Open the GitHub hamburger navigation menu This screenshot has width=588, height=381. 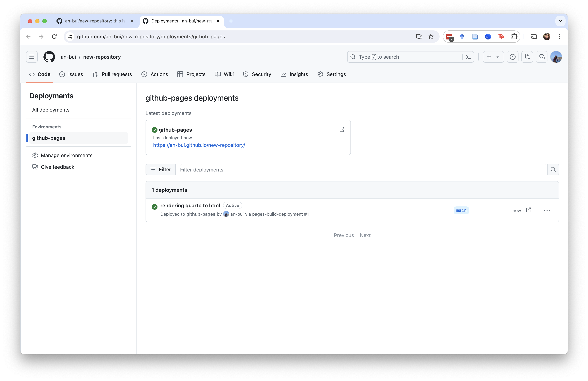(32, 57)
